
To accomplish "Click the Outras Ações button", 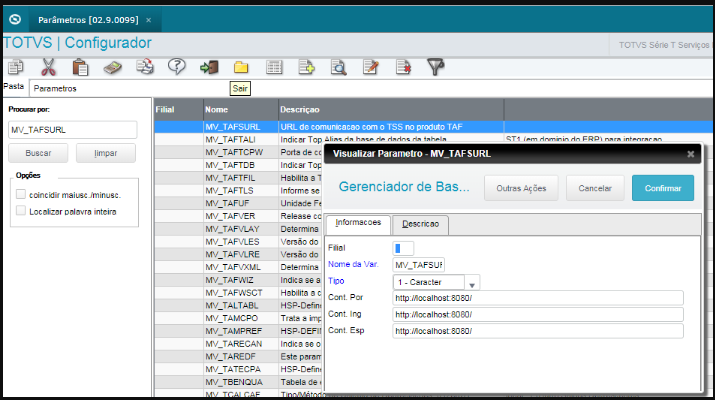I will point(521,188).
